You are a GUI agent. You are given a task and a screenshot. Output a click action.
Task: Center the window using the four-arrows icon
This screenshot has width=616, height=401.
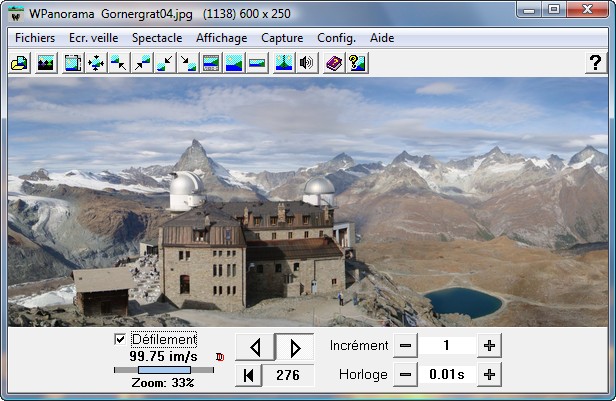tap(96, 63)
